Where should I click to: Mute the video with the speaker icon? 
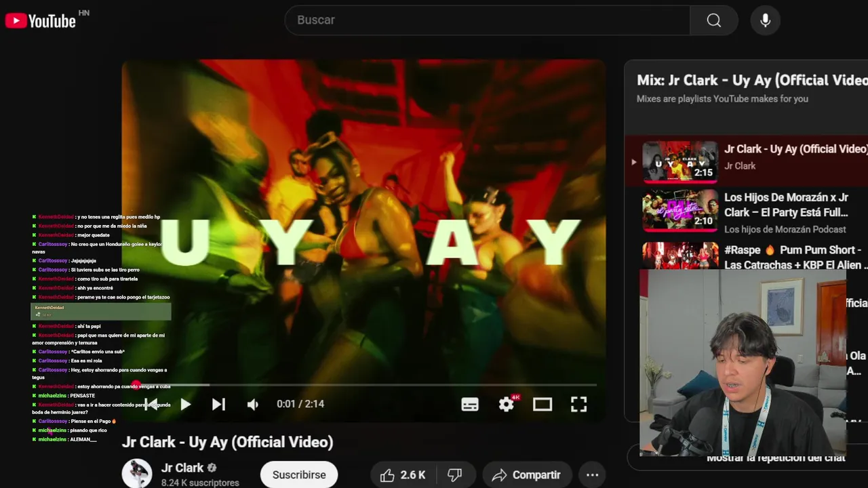[x=253, y=405]
